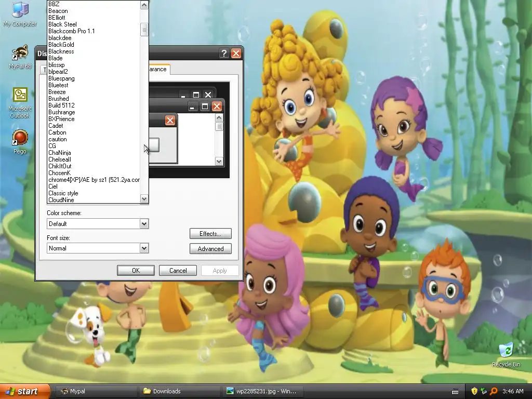Select Cadet in the style list
The width and height of the screenshot is (532, 399).
click(x=94, y=126)
